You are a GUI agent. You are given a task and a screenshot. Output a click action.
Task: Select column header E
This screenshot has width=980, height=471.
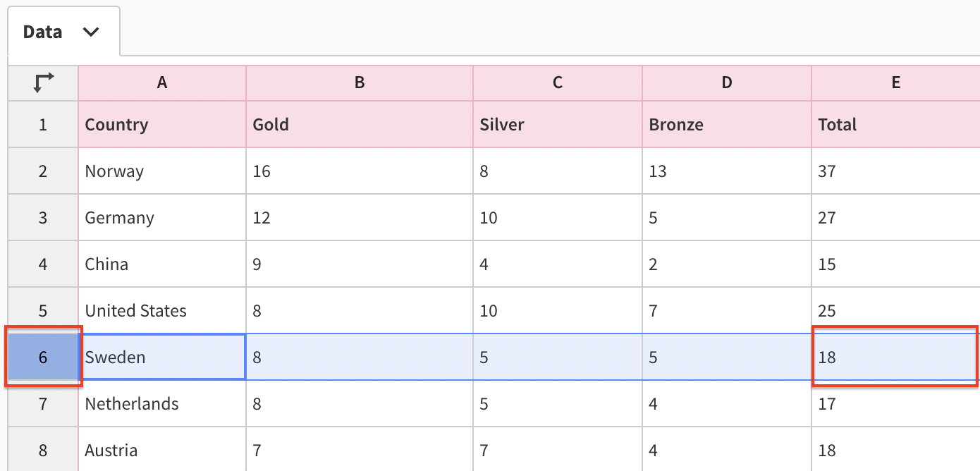coord(895,82)
